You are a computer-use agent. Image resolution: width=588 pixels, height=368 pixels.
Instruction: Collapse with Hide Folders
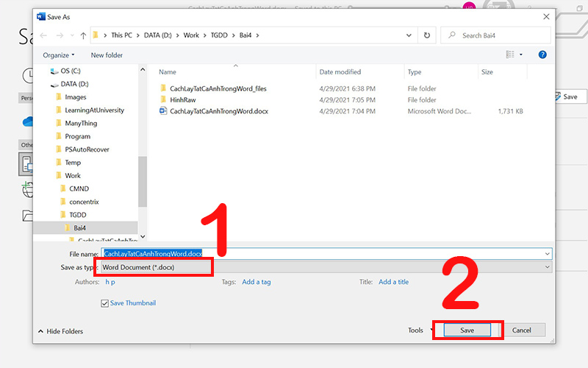pos(61,332)
